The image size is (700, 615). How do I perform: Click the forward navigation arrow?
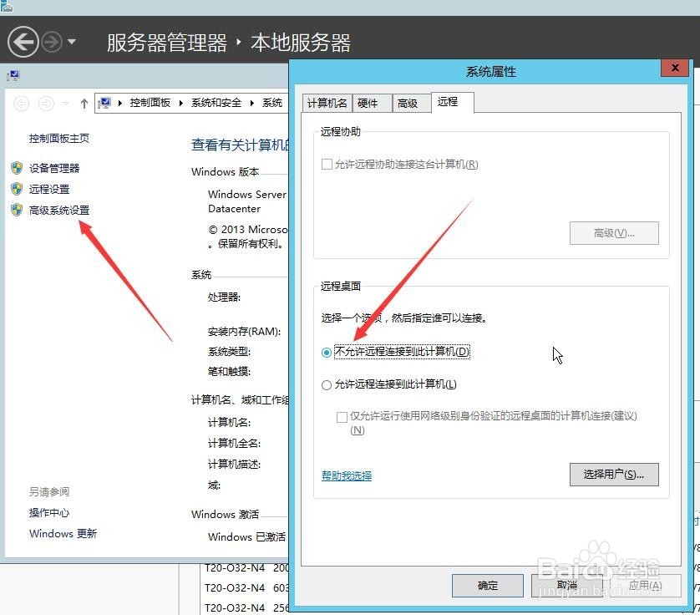pos(50,41)
